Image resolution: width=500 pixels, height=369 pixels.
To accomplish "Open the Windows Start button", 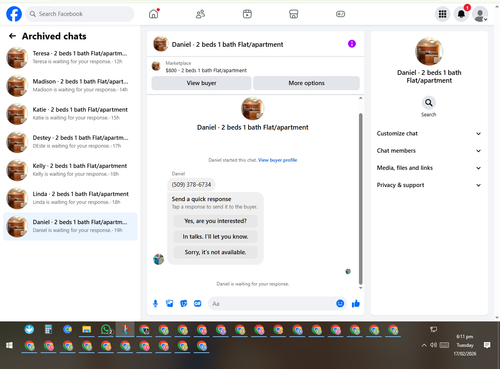I will 9,345.
